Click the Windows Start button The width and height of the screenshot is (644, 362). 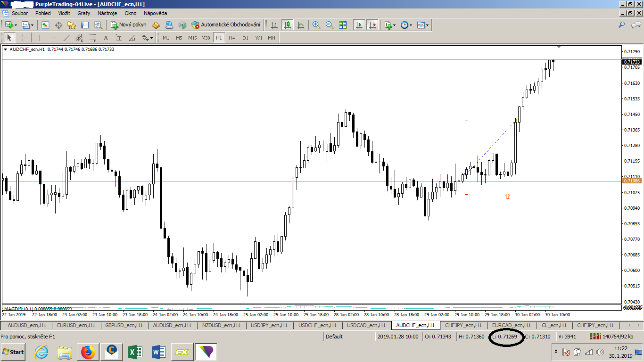point(13,352)
